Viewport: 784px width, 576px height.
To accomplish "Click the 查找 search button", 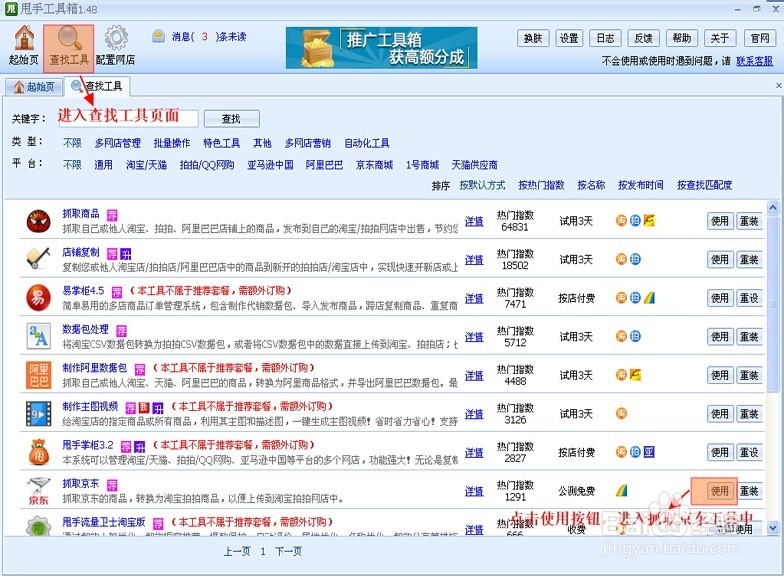I will [232, 118].
